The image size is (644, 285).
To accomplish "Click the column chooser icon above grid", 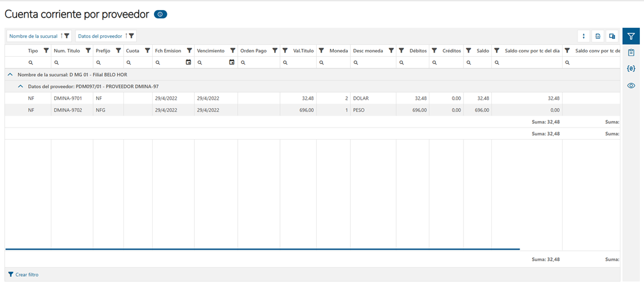I will (612, 37).
